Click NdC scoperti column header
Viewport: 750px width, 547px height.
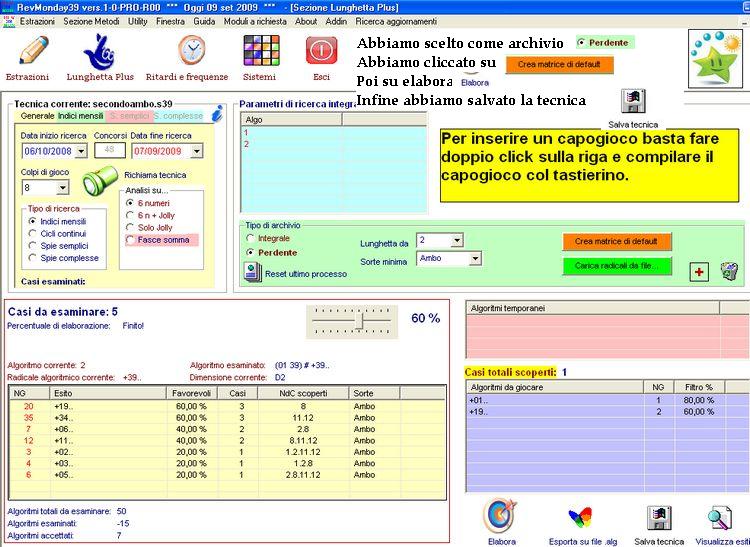pos(303,393)
